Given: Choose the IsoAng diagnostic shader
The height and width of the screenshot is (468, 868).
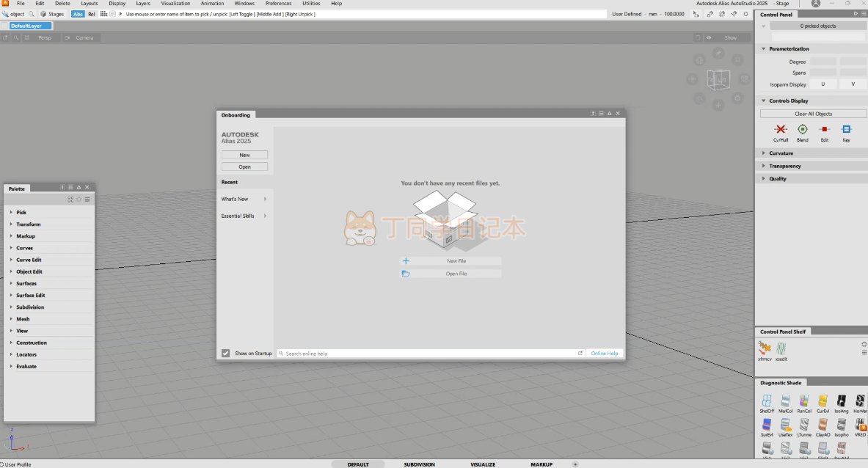Looking at the screenshot, I should pyautogui.click(x=841, y=401).
